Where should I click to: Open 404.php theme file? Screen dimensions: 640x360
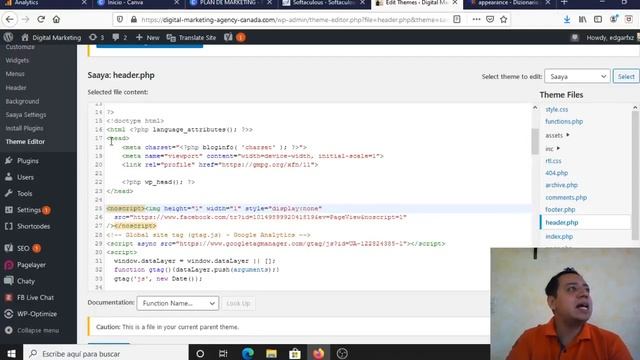556,173
